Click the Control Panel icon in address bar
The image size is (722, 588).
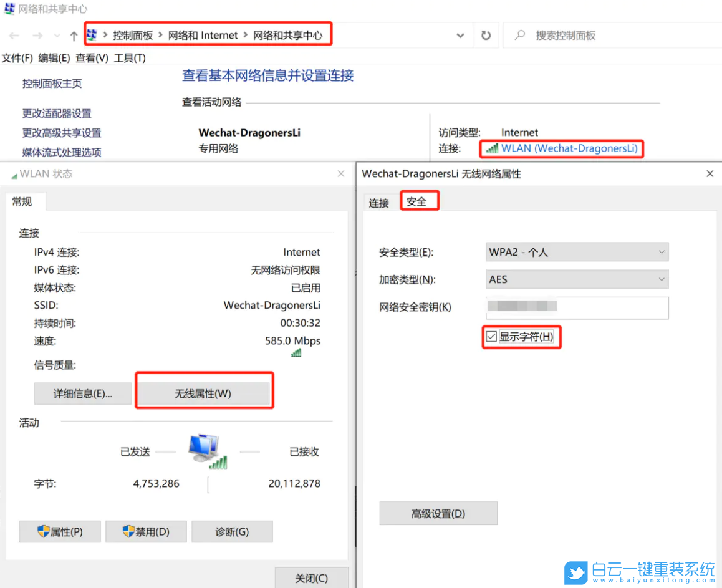91,35
